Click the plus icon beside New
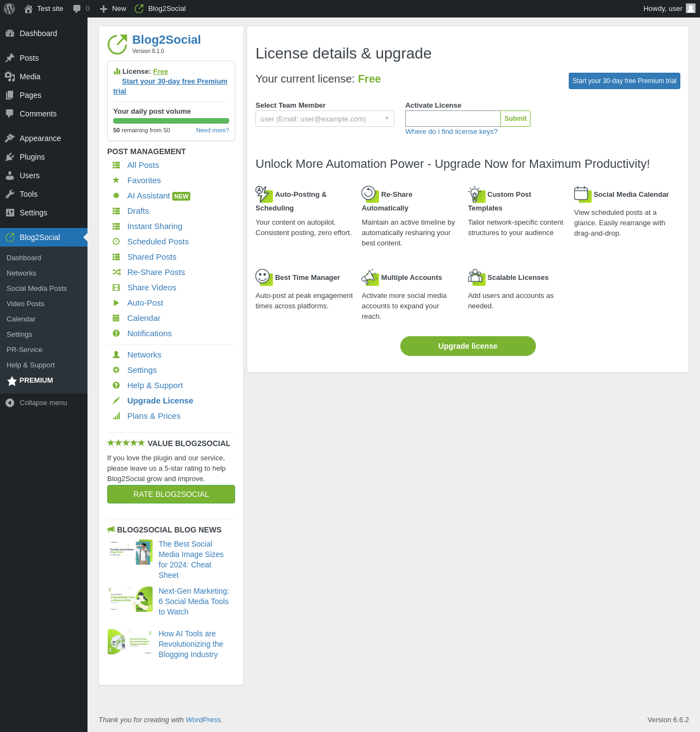 (x=103, y=9)
